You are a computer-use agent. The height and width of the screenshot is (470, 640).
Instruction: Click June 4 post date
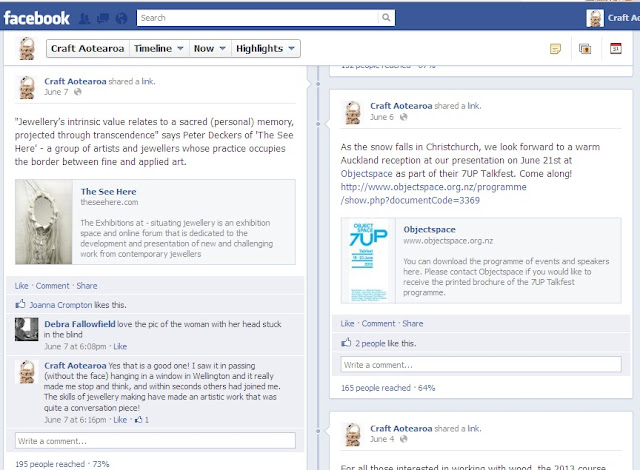click(x=382, y=439)
